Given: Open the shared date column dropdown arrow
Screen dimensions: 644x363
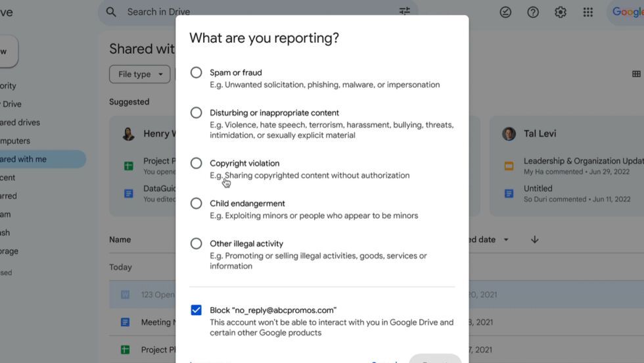Looking at the screenshot, I should click(x=506, y=239).
